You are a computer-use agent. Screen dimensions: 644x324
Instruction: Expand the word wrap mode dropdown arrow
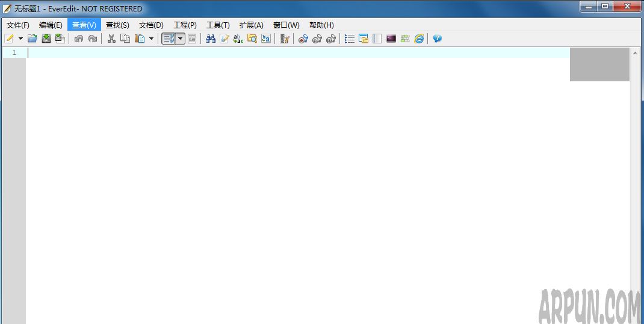click(180, 39)
